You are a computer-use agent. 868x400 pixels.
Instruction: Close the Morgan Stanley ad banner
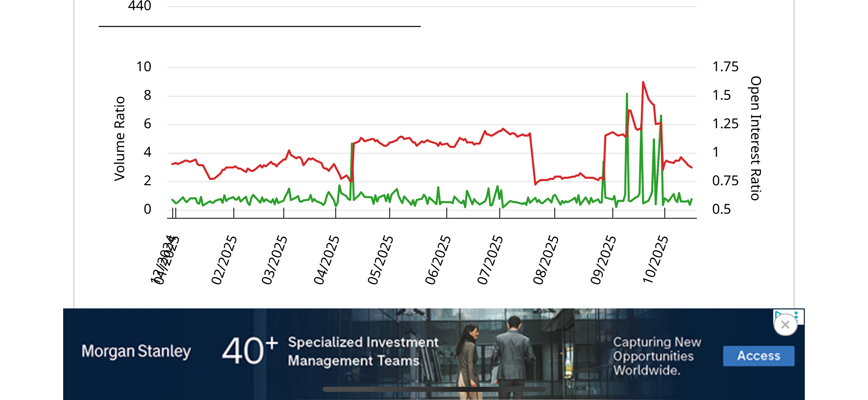tap(785, 325)
